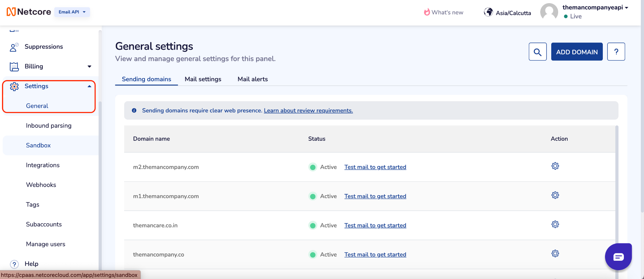Click the search magnifier button
This screenshot has width=644, height=279.
click(x=538, y=52)
